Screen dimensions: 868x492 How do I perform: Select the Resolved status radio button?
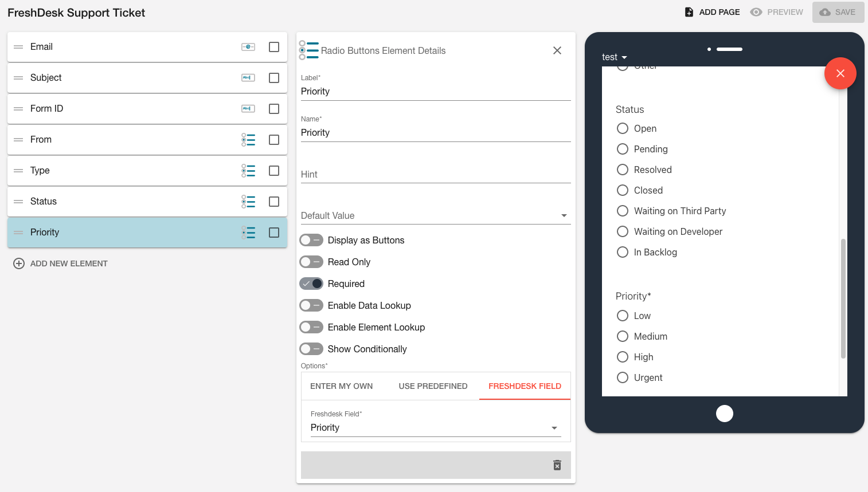[623, 170]
